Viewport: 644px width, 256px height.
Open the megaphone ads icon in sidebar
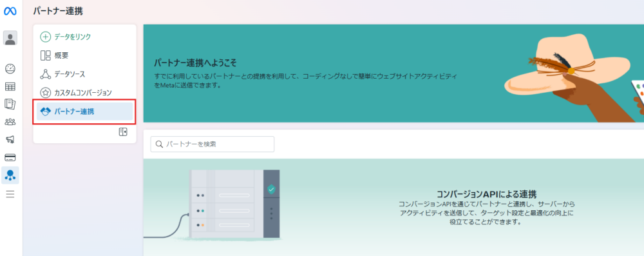pyautogui.click(x=10, y=139)
